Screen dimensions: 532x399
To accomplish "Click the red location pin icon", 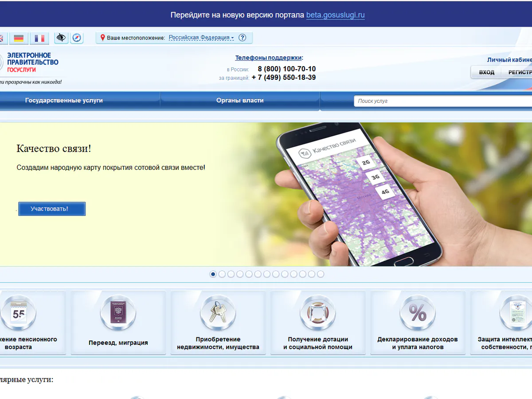I will coord(103,38).
